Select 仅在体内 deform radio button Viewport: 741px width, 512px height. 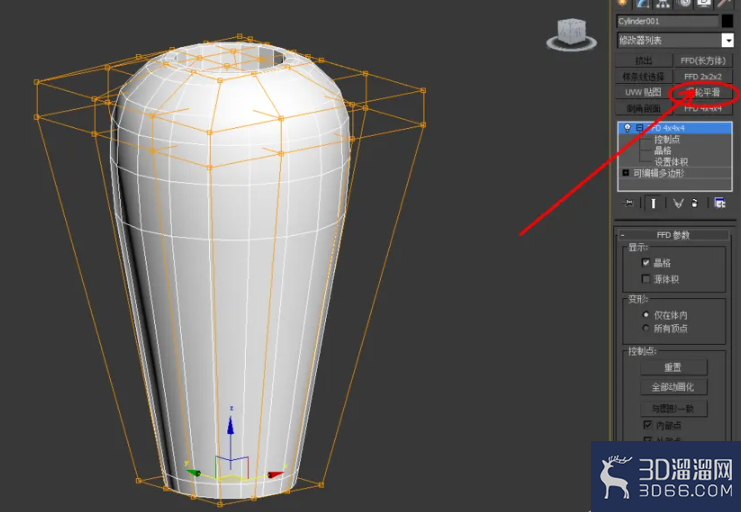646,314
